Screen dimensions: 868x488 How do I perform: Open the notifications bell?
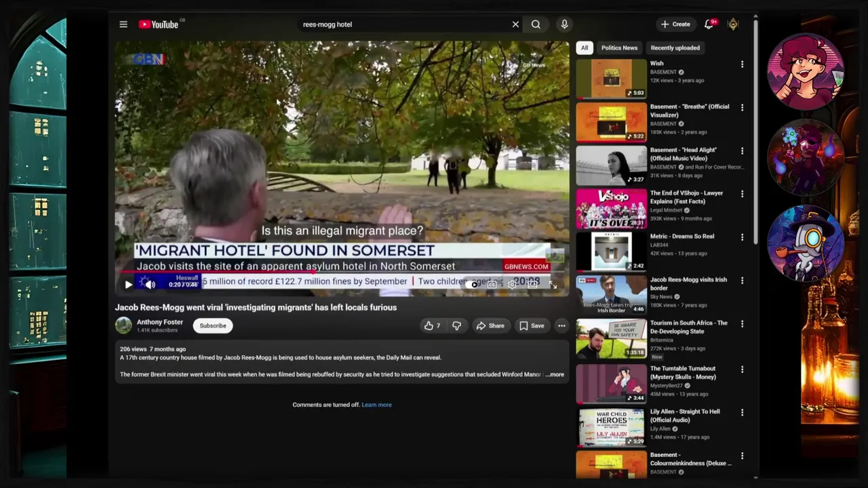point(709,24)
